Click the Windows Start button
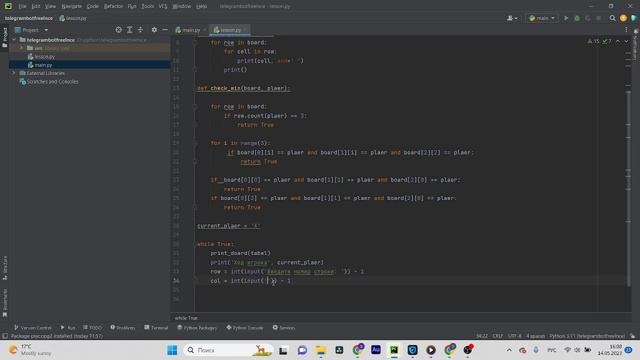 coord(172,350)
